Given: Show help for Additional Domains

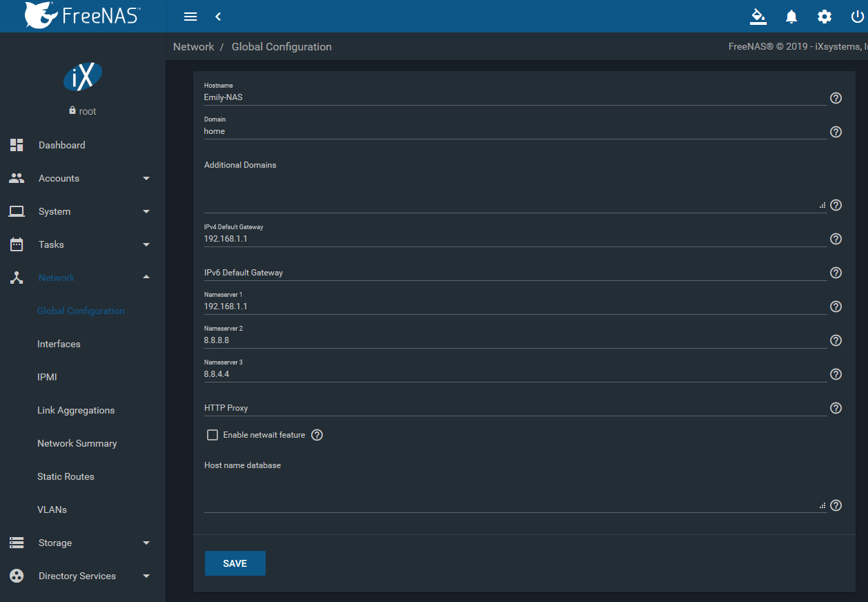Looking at the screenshot, I should click(836, 205).
